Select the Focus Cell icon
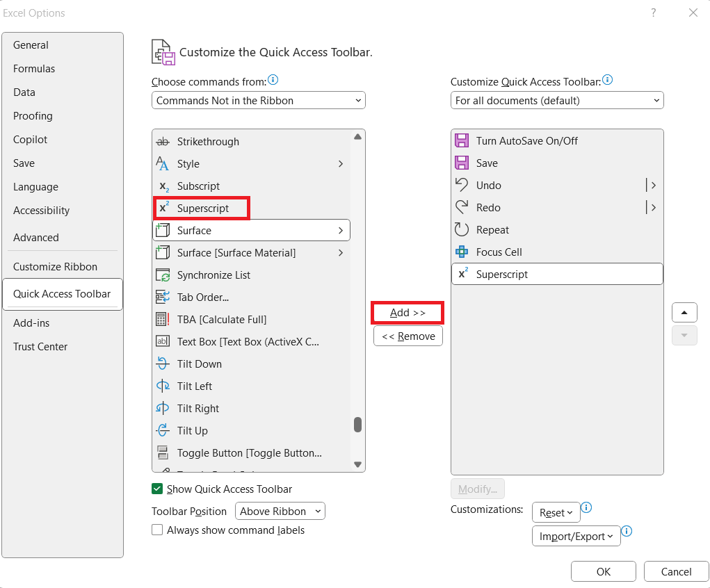Screen dimensions: 710x588 tap(462, 252)
